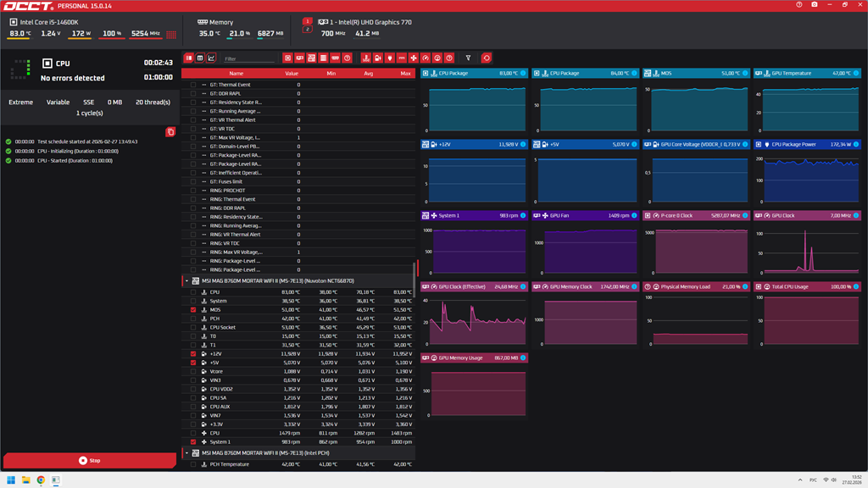868x488 pixels.
Task: Toggle motherboard sensors filter icon
Action: click(x=312, y=58)
